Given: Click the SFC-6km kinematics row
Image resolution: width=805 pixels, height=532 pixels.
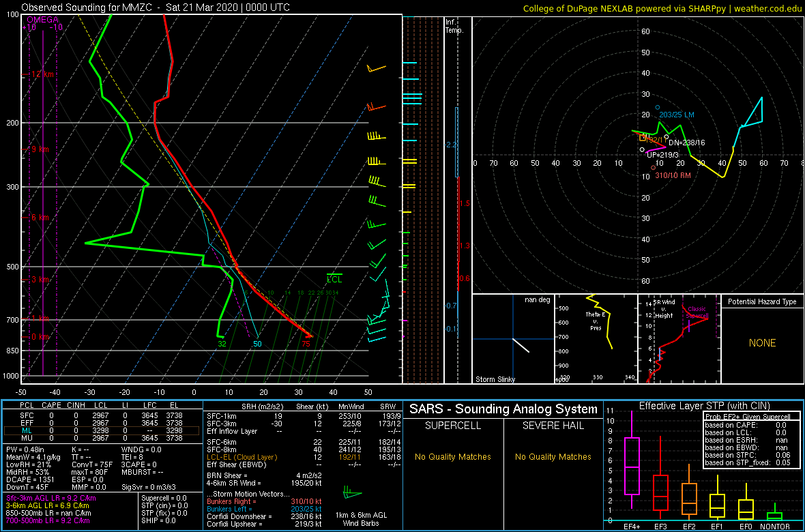Looking at the screenshot, I should coord(303,442).
